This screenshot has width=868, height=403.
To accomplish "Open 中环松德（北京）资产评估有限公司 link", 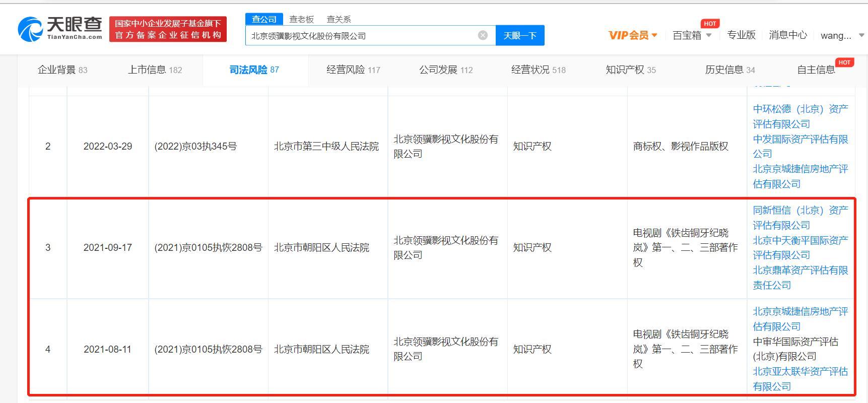I will (800, 116).
